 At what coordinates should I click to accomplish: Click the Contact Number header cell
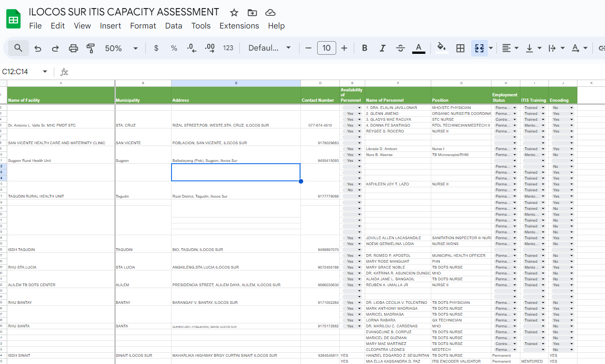tap(320, 95)
